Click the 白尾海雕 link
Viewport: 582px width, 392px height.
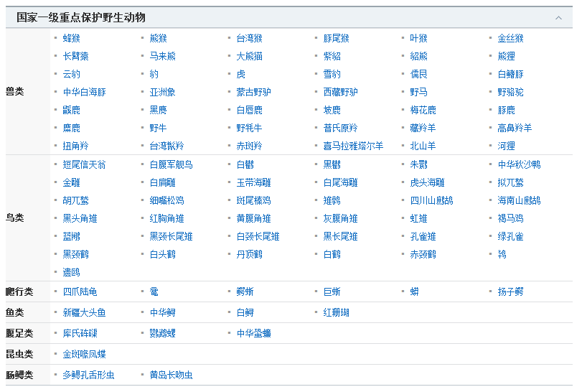(x=341, y=182)
